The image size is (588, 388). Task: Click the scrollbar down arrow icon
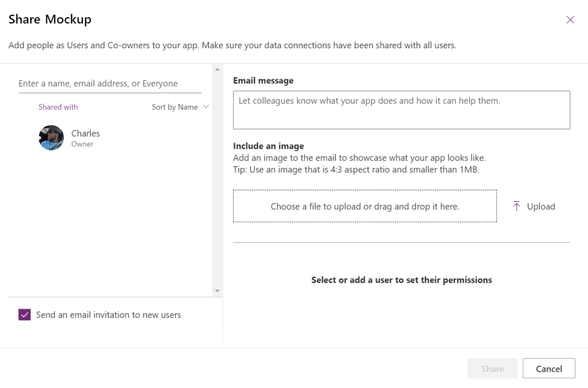click(x=218, y=291)
